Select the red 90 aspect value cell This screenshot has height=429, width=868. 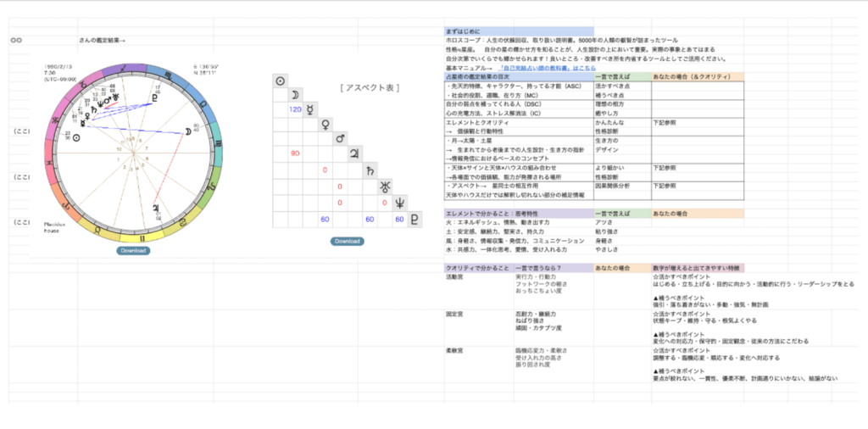(x=296, y=154)
